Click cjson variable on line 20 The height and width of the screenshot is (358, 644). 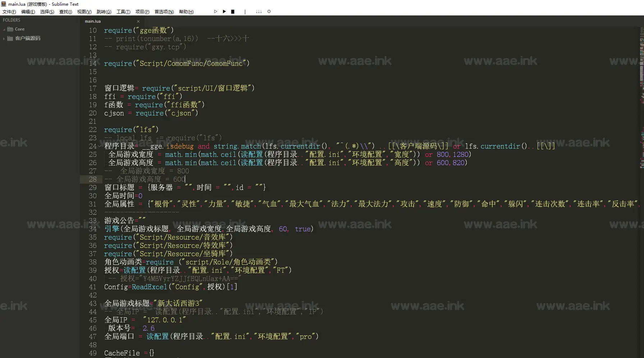114,113
